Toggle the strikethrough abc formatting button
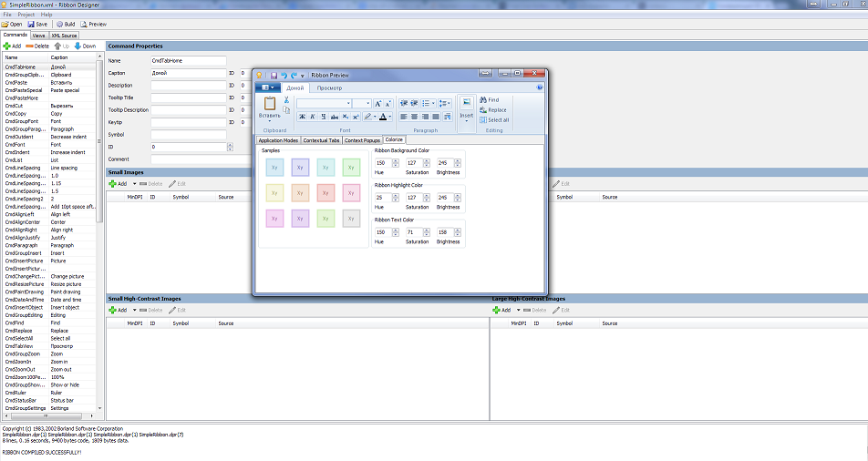868x461 pixels. [334, 117]
